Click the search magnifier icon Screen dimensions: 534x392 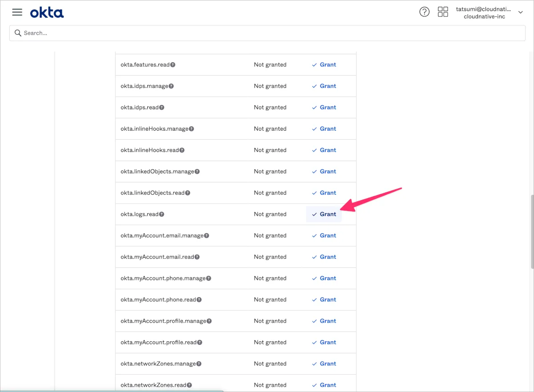point(18,33)
